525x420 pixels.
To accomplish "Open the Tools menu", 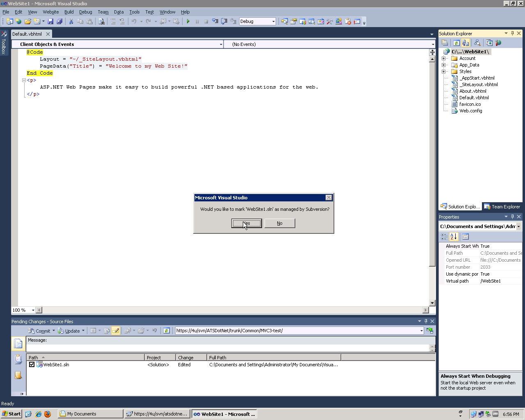I will coord(135,12).
